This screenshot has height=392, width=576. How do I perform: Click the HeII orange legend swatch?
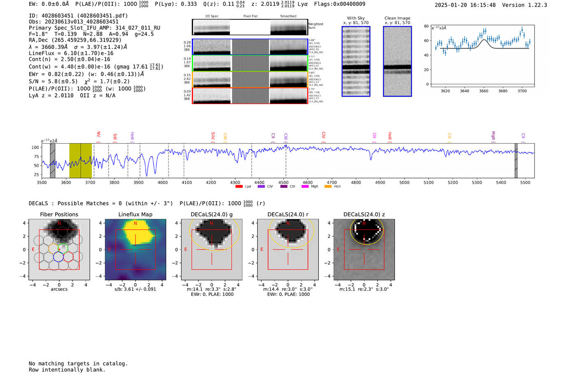coord(328,187)
